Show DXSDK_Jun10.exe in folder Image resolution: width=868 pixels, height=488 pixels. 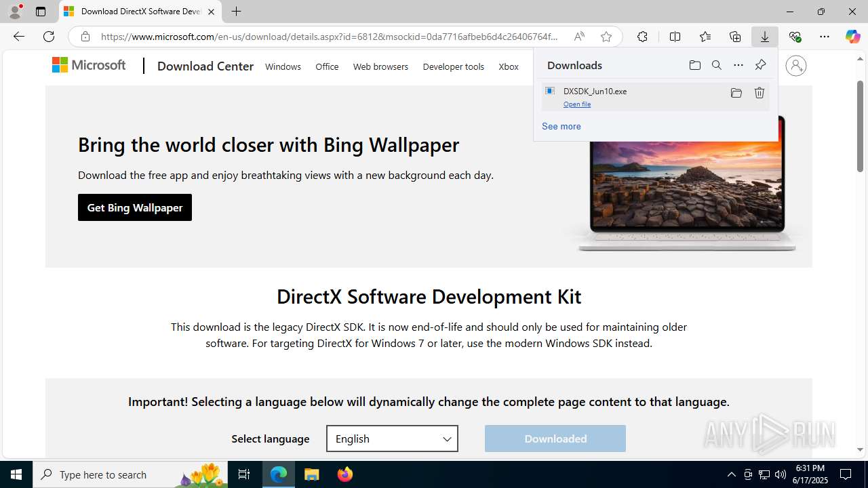(736, 93)
